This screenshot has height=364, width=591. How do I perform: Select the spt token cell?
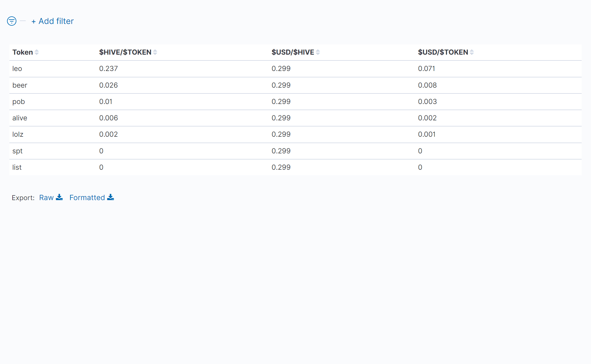(17, 151)
